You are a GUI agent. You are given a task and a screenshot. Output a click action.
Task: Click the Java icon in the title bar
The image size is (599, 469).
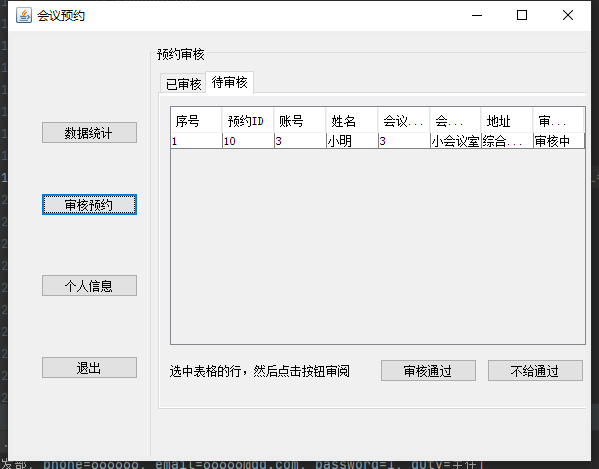(x=24, y=15)
